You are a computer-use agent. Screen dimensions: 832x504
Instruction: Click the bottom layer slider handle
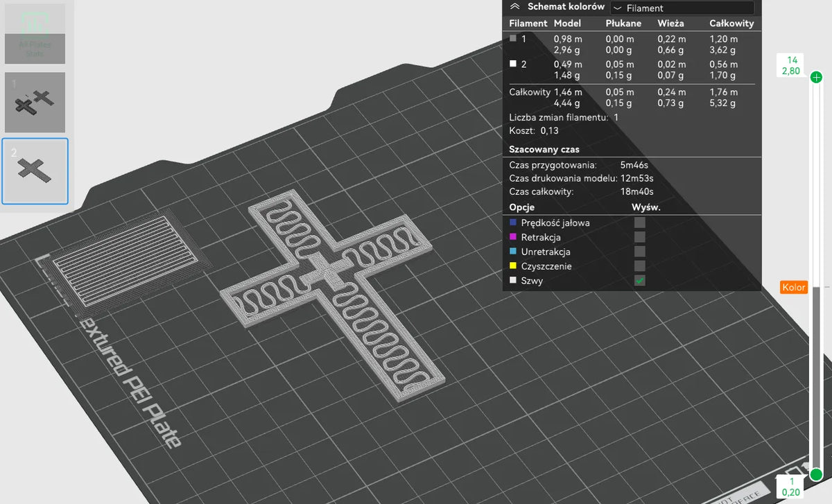816,474
